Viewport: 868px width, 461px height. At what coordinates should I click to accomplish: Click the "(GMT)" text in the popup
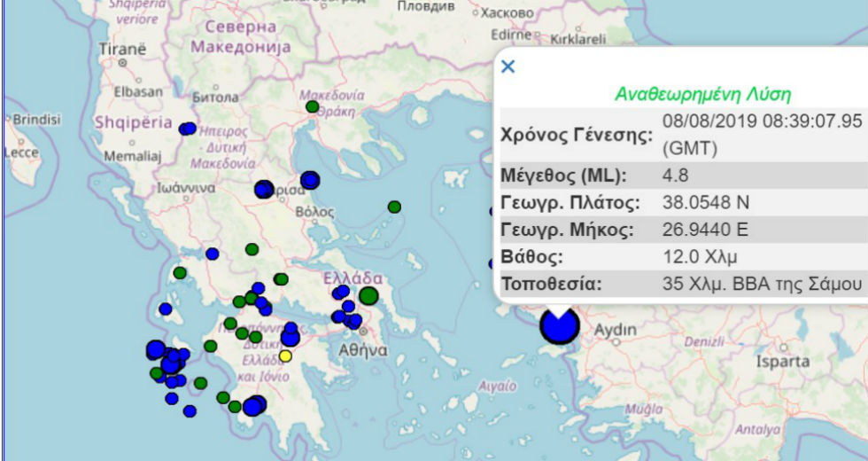point(690,149)
